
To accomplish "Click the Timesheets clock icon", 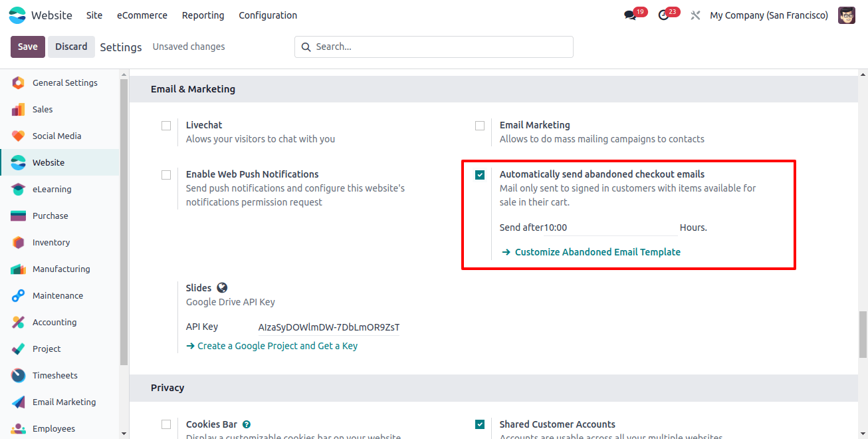I will [19, 376].
